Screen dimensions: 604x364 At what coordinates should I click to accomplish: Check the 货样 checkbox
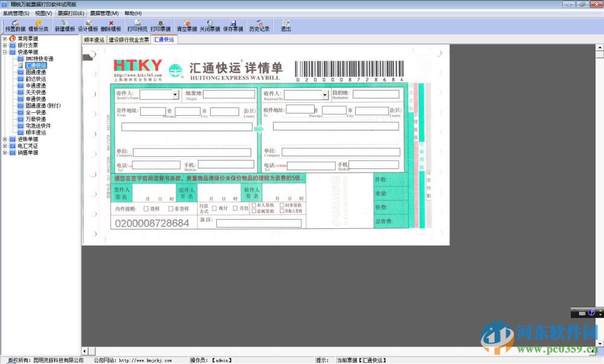pyautogui.click(x=146, y=209)
